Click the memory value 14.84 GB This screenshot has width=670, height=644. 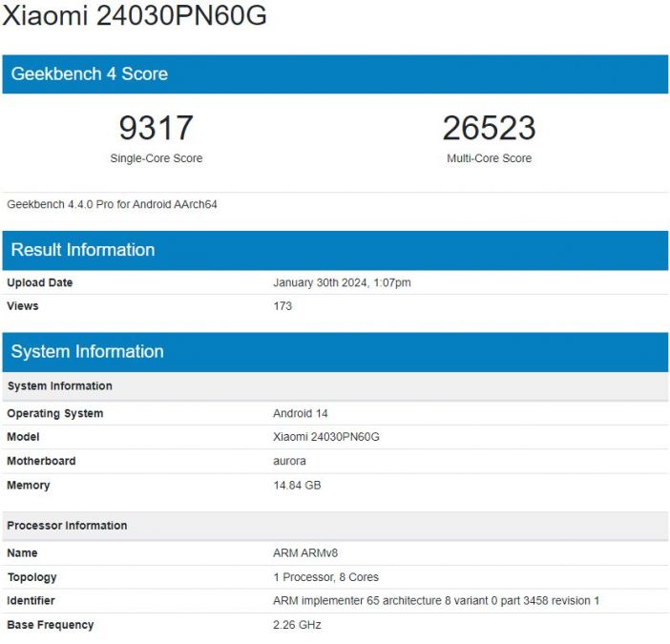297,485
